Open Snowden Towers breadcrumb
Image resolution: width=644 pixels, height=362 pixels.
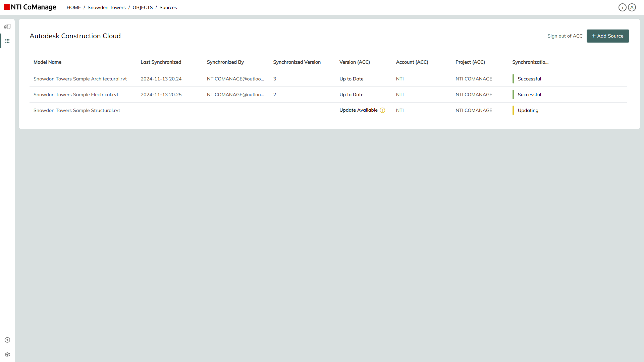click(x=107, y=7)
